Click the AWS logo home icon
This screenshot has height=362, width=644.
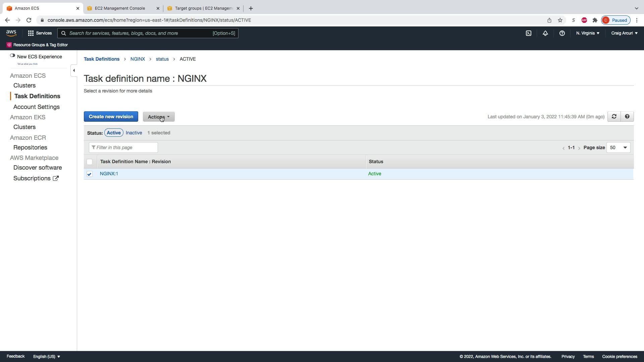click(x=11, y=33)
